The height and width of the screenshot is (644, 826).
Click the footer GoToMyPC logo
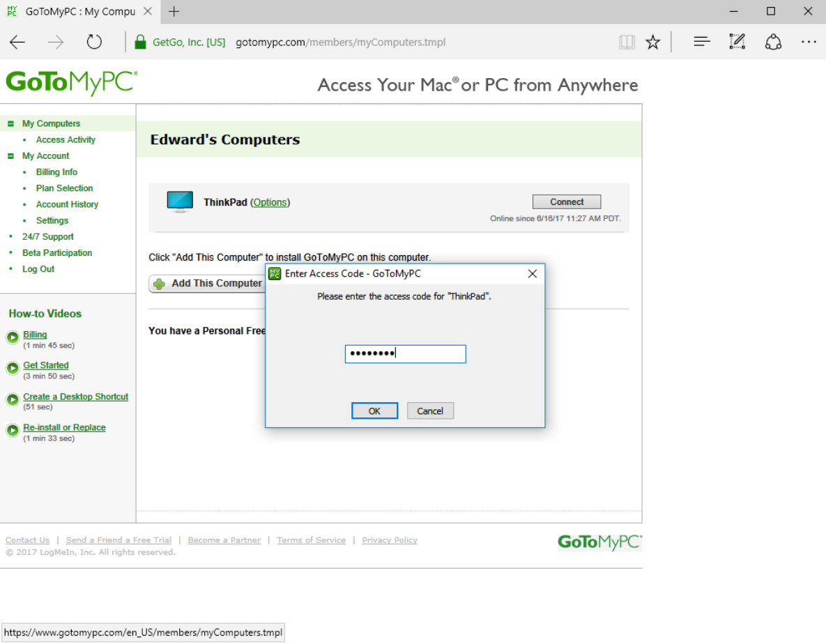(x=599, y=542)
